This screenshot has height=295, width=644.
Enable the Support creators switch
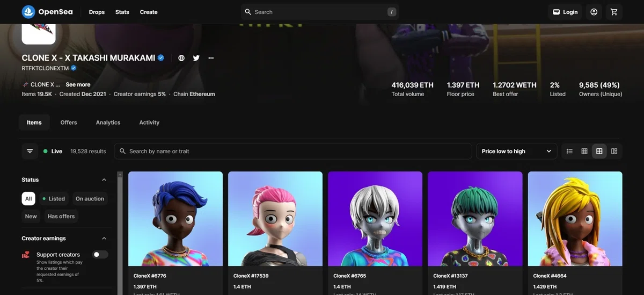(x=100, y=255)
